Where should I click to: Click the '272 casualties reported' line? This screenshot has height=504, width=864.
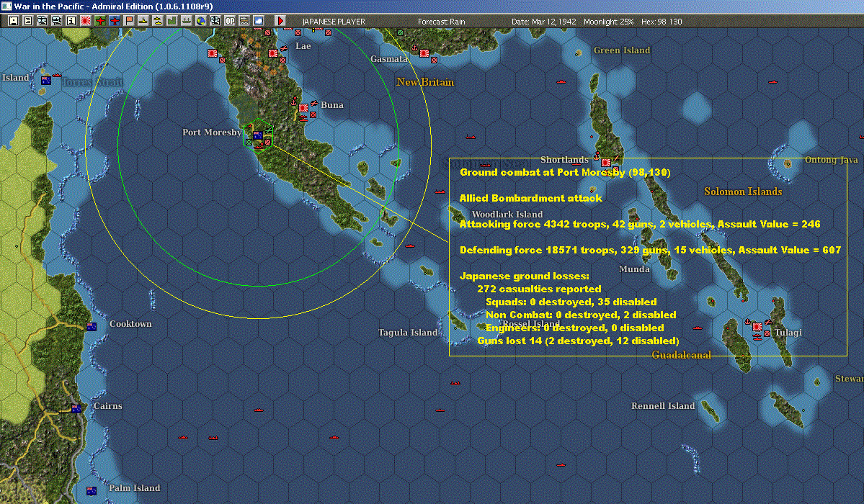[x=539, y=289]
